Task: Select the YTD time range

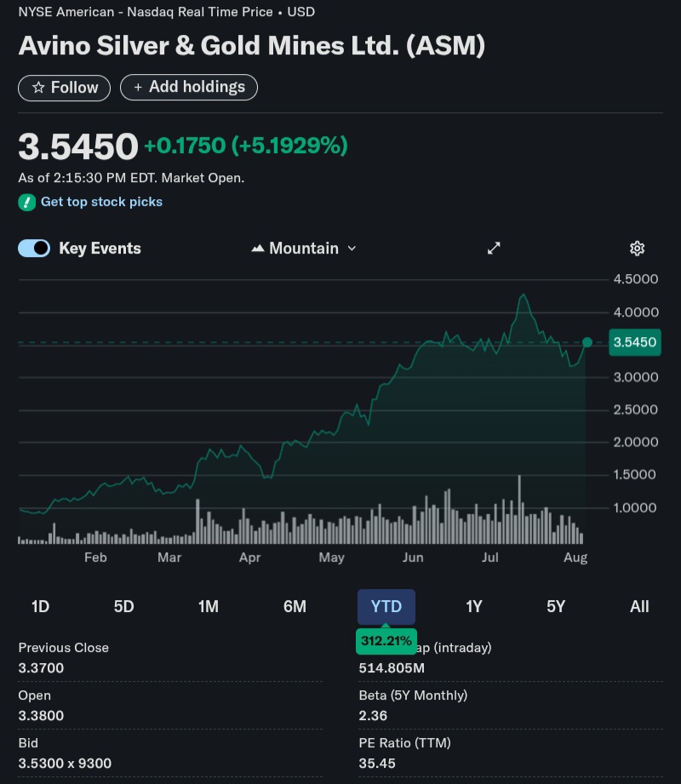Action: pos(386,606)
